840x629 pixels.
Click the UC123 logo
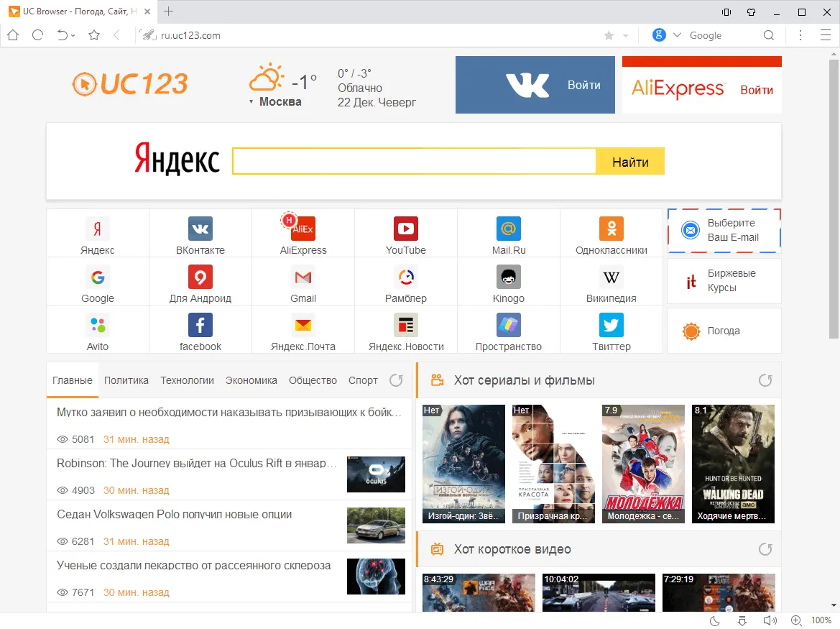point(130,84)
